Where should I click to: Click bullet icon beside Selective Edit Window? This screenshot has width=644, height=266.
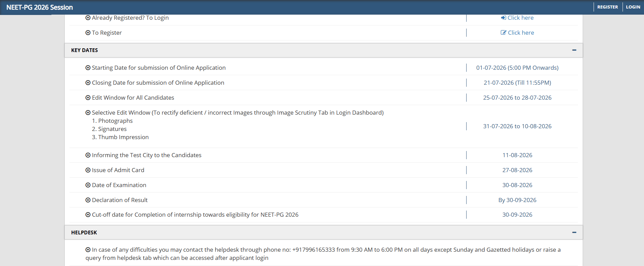(x=88, y=113)
